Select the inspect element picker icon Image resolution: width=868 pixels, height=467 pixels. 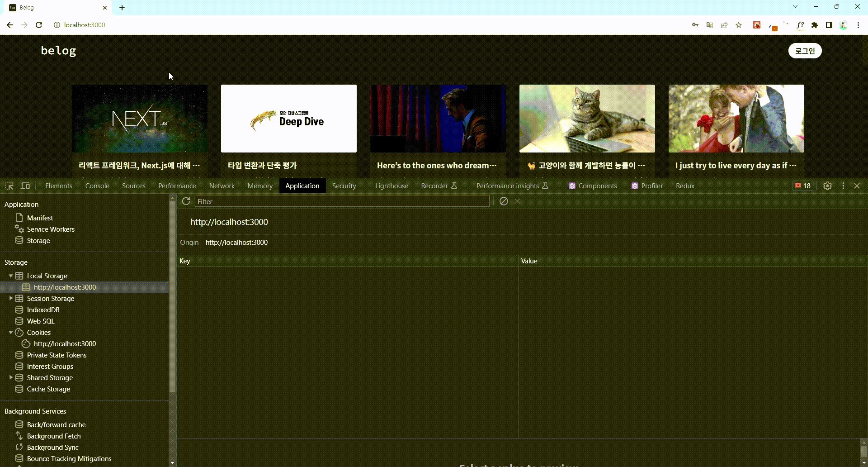tap(9, 186)
